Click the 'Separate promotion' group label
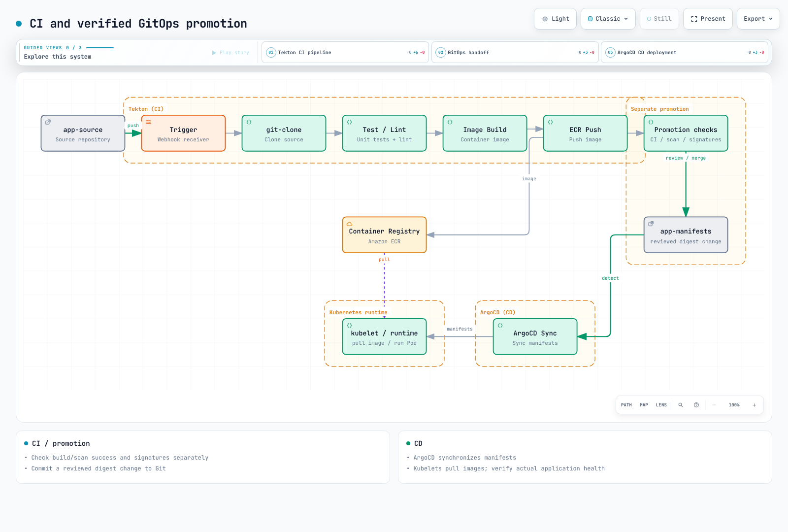 (x=659, y=109)
